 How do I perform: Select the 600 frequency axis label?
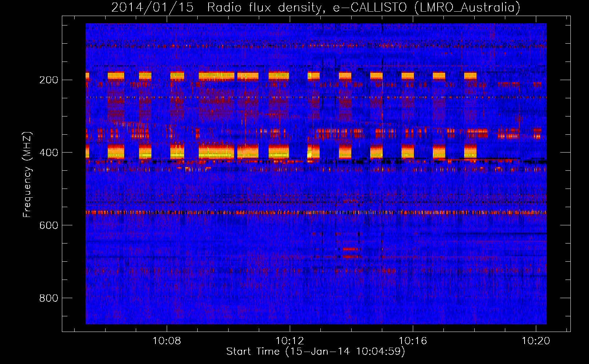[x=49, y=226]
